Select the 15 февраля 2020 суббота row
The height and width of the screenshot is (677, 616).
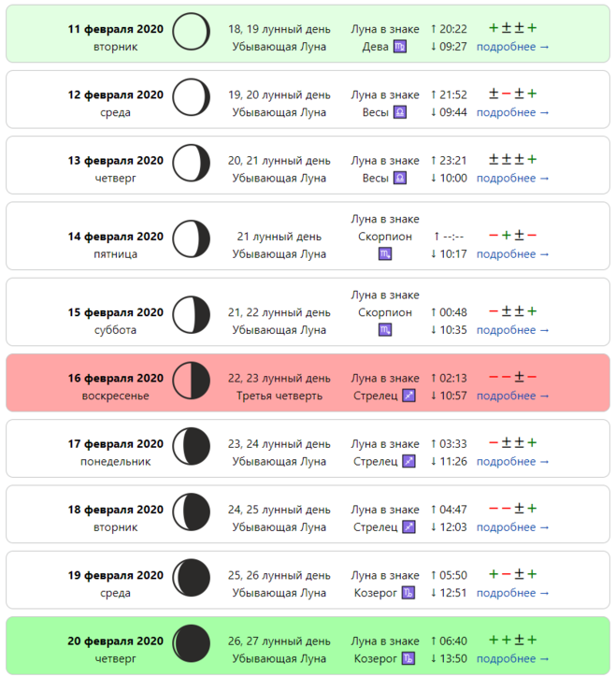pos(308,311)
